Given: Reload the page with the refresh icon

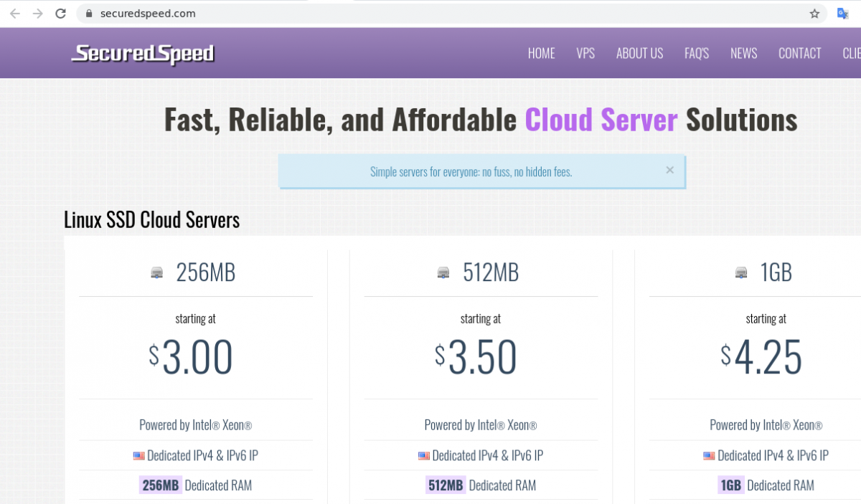Looking at the screenshot, I should click(x=61, y=14).
